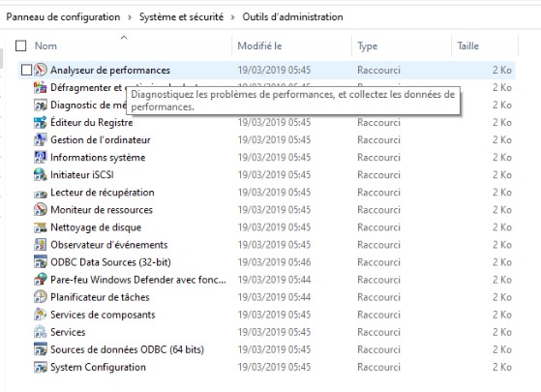
Task: Select Gestion de l'ordinateur entry
Action: tap(101, 139)
